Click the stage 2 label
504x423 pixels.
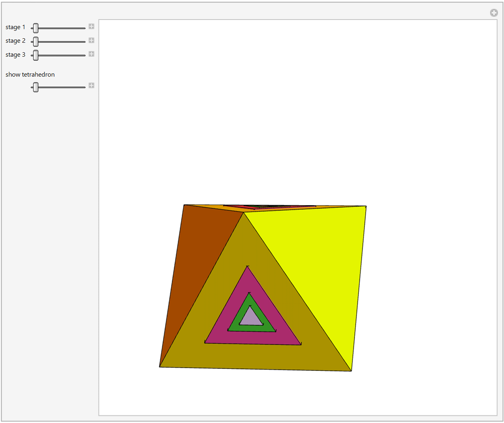coord(15,41)
